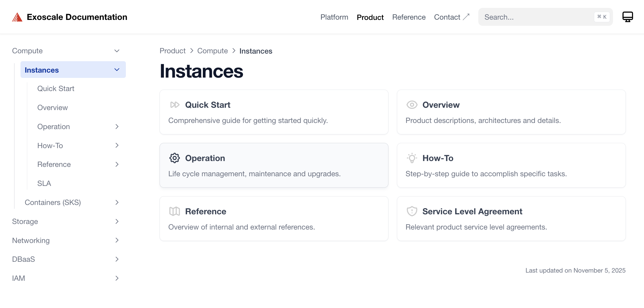Expand the Networking sidebar section

pyautogui.click(x=117, y=240)
